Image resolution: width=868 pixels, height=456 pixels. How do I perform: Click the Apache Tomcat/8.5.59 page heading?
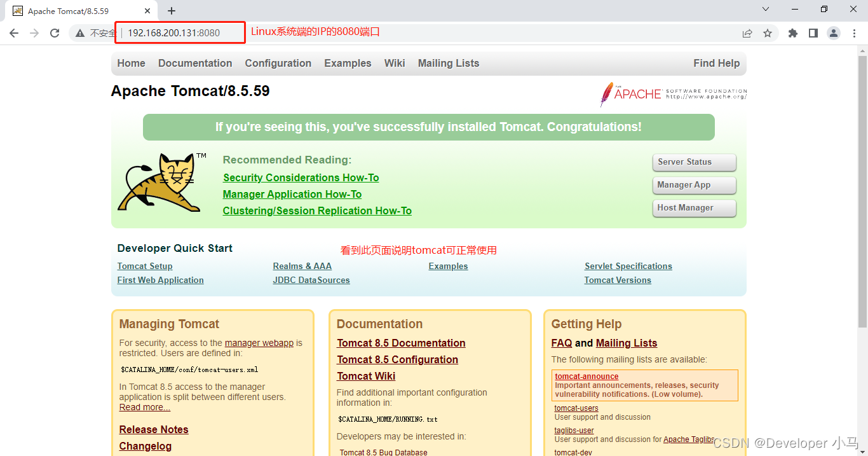click(x=190, y=91)
